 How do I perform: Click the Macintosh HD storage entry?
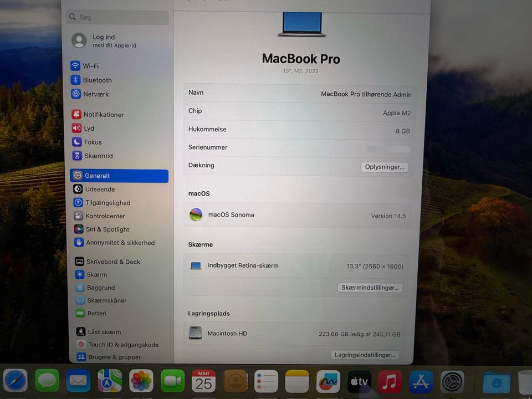tap(294, 334)
